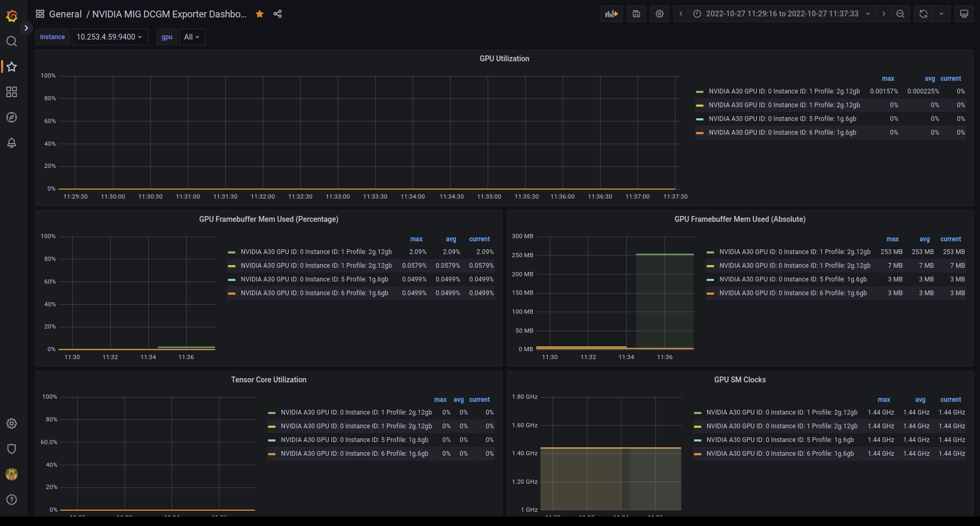Sort GPU SM Clocks legend by current

[950, 400]
